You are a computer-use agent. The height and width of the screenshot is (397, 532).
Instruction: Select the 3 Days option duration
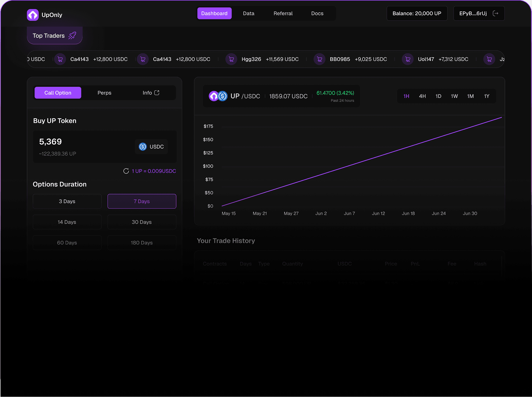pos(67,201)
